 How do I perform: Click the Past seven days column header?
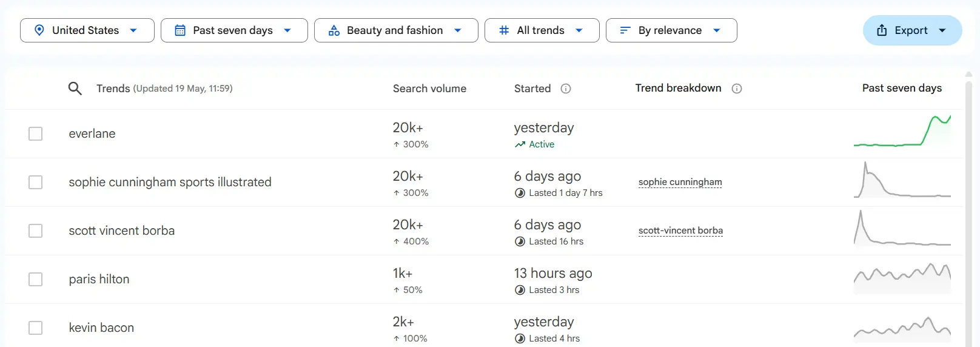tap(902, 88)
